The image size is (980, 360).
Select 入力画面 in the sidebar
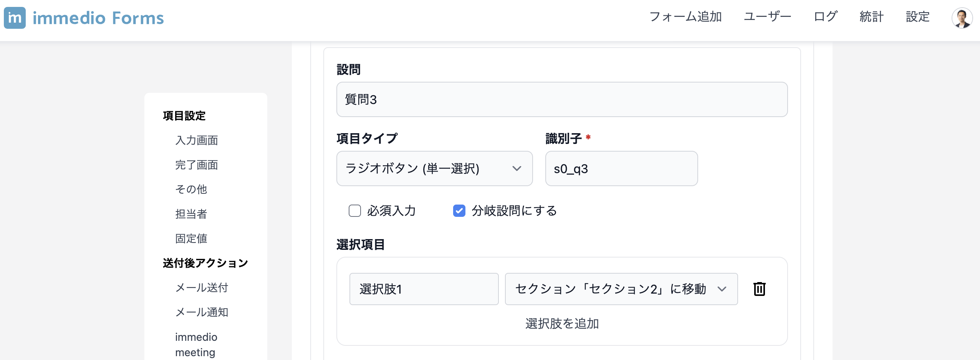[x=197, y=140]
